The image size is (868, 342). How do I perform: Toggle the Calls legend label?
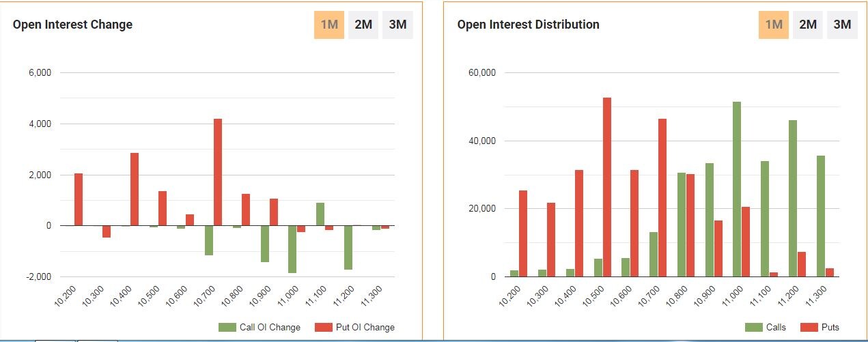click(x=776, y=328)
